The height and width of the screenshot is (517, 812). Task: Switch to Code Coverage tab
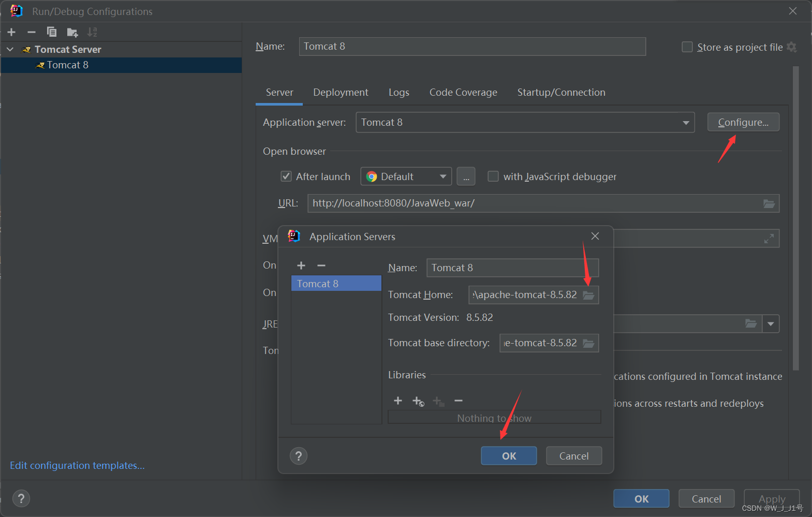(463, 92)
